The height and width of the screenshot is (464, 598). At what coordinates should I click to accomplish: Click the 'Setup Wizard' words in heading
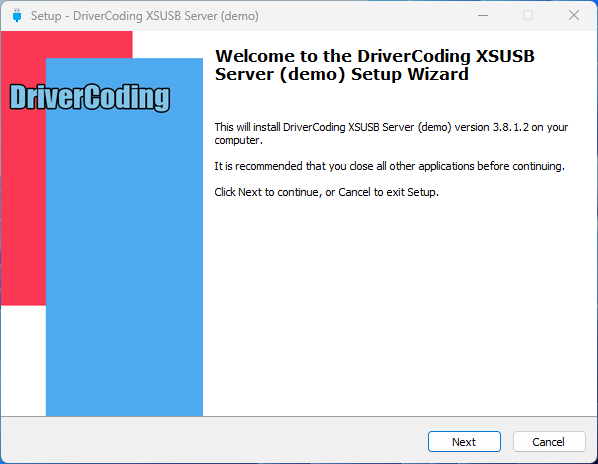pyautogui.click(x=410, y=74)
